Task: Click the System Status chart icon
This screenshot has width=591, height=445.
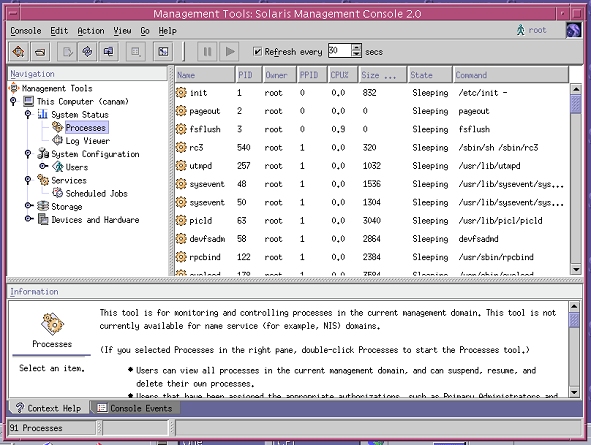Action: tap(43, 114)
